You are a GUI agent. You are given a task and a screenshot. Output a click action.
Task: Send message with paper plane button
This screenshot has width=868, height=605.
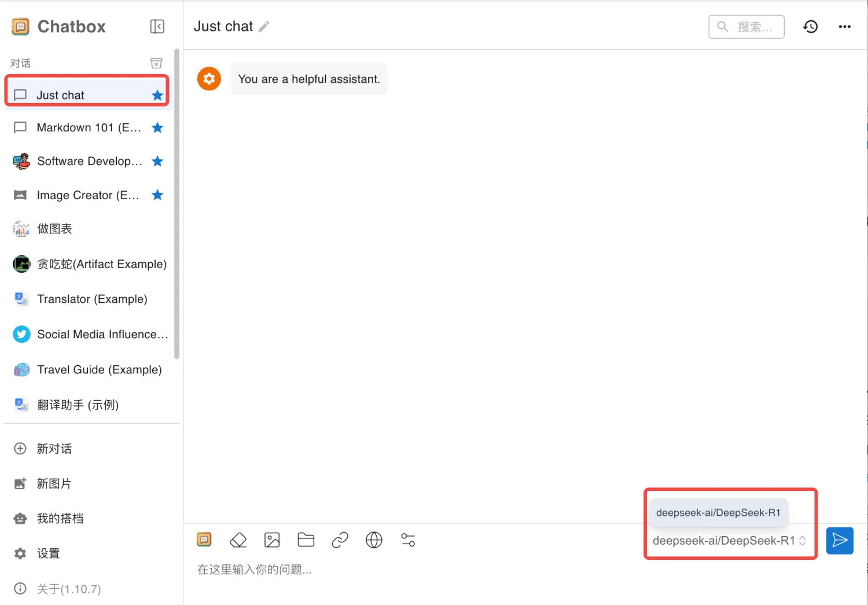coord(840,541)
